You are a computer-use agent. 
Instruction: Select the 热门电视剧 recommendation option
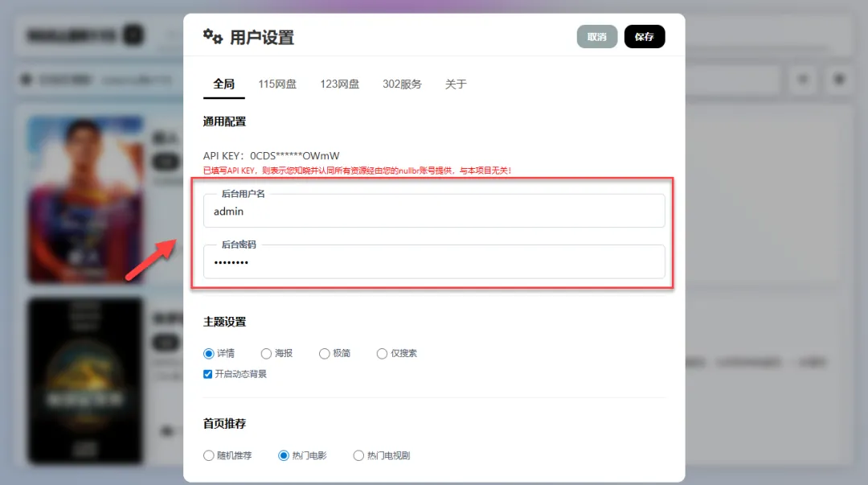pyautogui.click(x=358, y=455)
